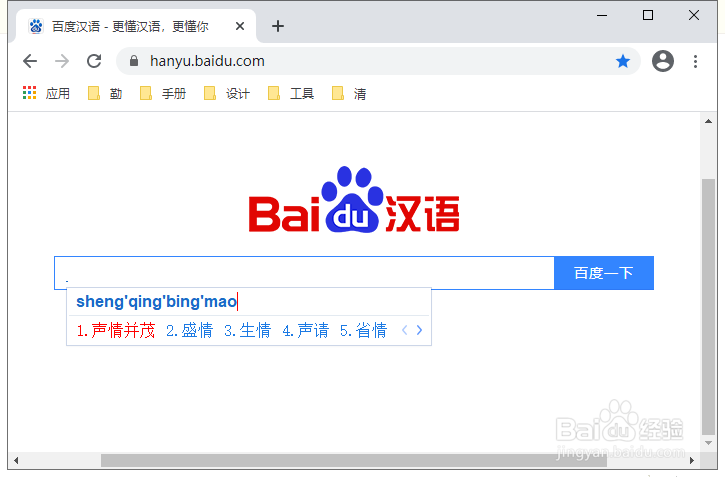Maximize the browser window
725x477 pixels.
pyautogui.click(x=648, y=15)
